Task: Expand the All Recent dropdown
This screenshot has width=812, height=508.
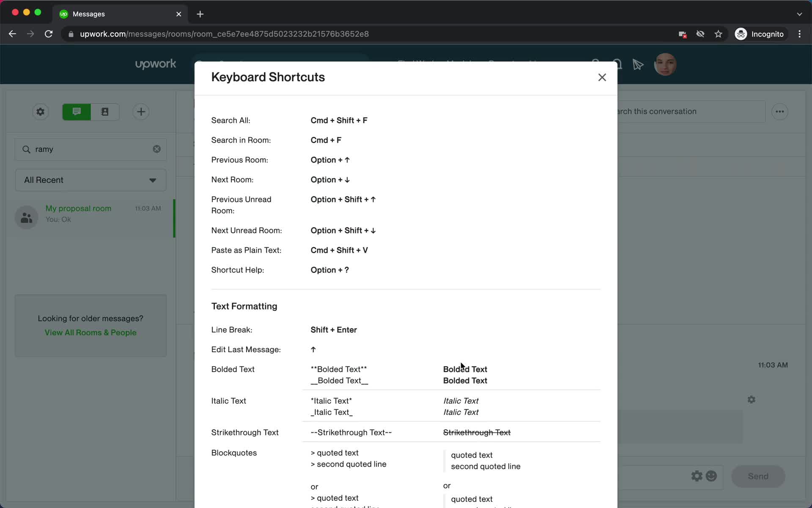Action: [x=91, y=180]
